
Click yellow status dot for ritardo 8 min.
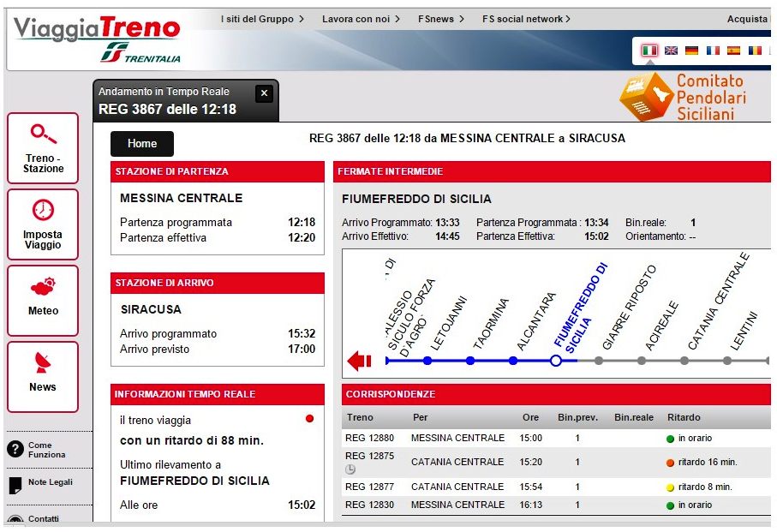(671, 487)
